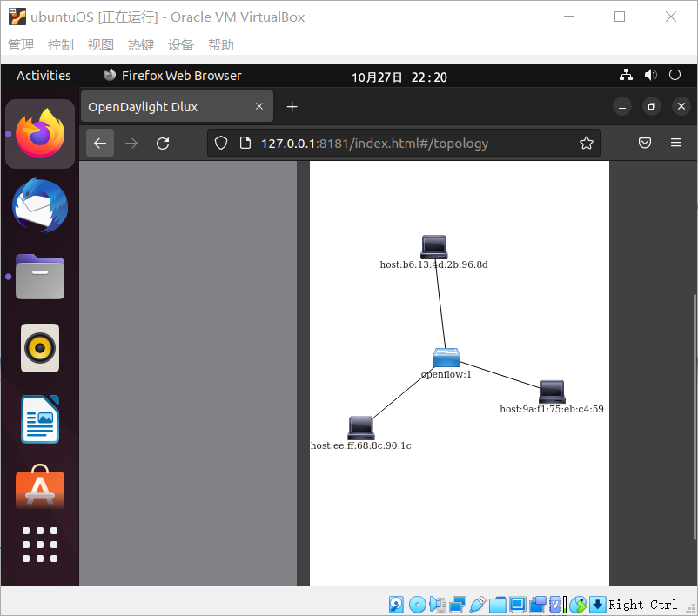Switch to the OpenDaylight Dlux tab
The width and height of the screenshot is (698, 616).
click(178, 106)
